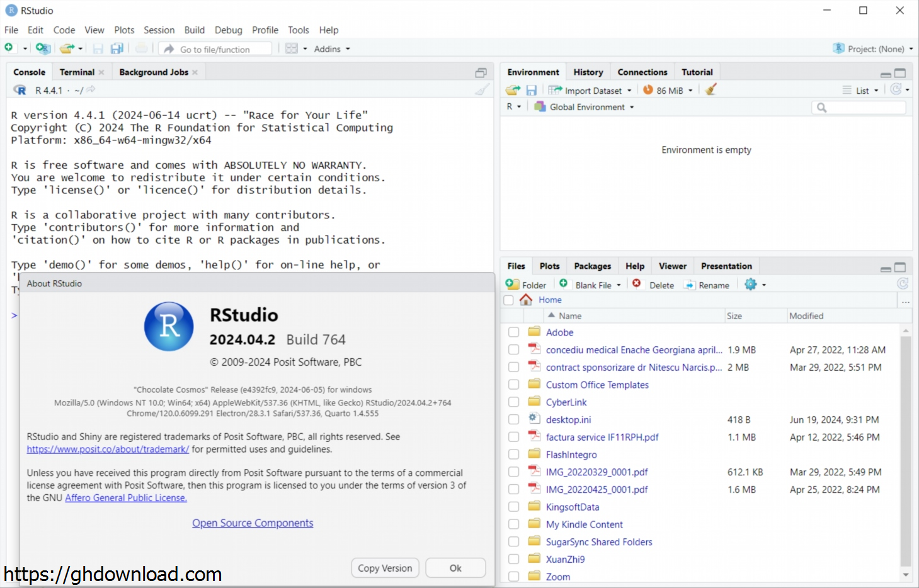Click the New File icon in toolbar
919x588 pixels.
pos(9,48)
